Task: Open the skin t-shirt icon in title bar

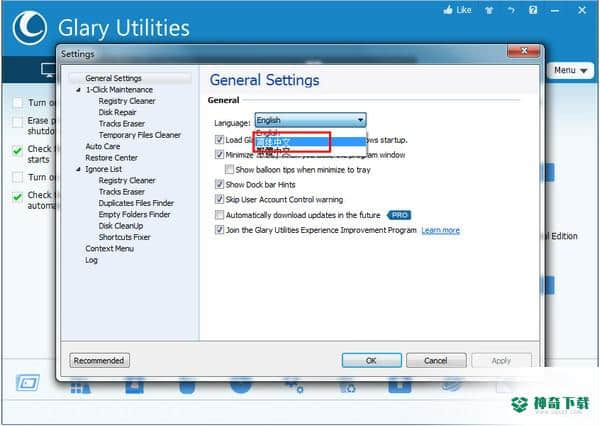Action: (x=489, y=10)
